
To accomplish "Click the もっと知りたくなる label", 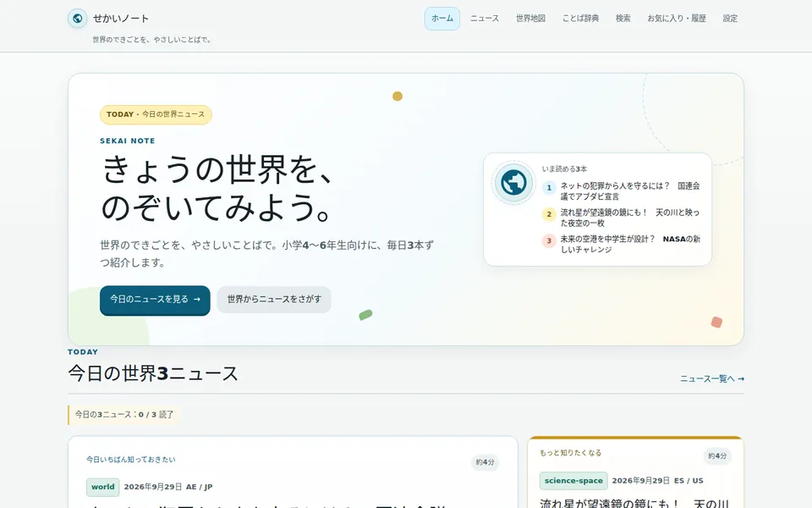I will pyautogui.click(x=571, y=453).
